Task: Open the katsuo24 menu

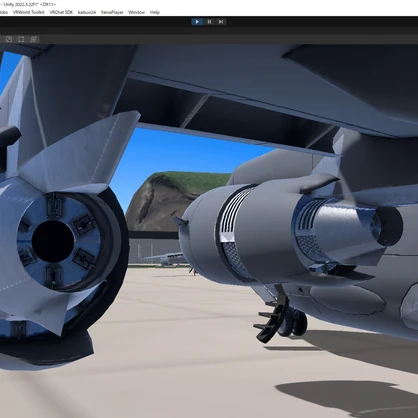Action: (x=87, y=12)
